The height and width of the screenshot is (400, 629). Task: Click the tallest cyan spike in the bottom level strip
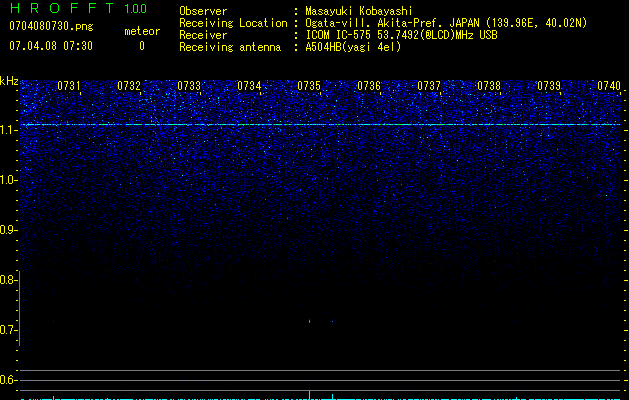click(x=309, y=394)
